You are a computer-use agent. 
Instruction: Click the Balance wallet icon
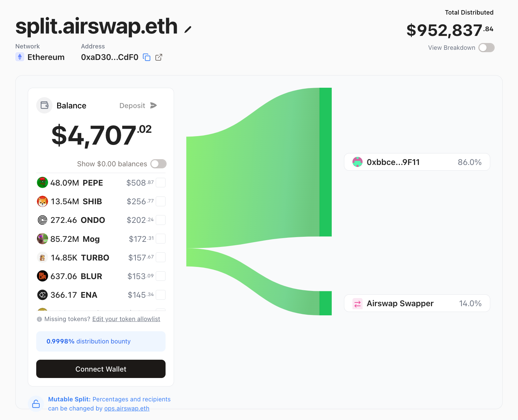tap(44, 105)
